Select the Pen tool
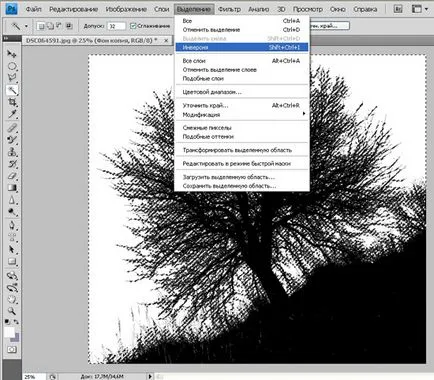 point(12,225)
